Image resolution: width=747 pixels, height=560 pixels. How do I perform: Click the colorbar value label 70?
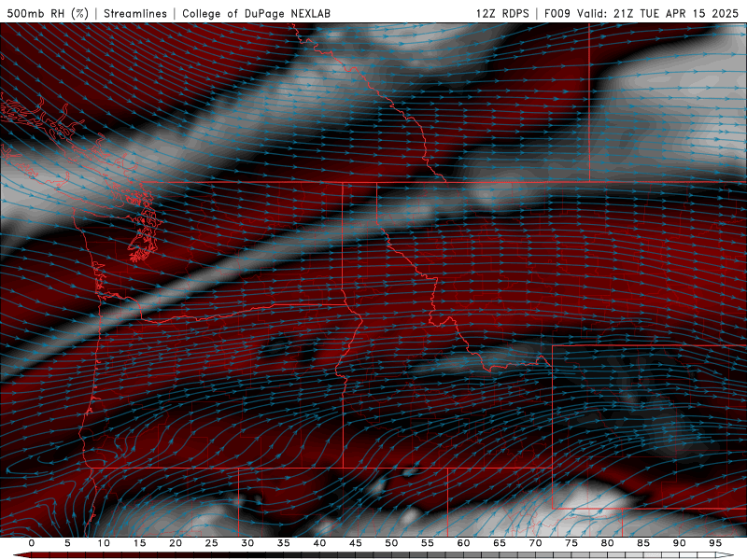[x=535, y=543]
